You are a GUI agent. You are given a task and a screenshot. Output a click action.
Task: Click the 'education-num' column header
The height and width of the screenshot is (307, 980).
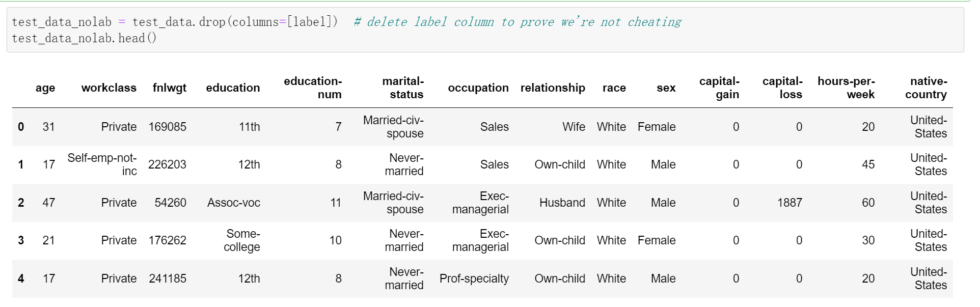pyautogui.click(x=313, y=88)
